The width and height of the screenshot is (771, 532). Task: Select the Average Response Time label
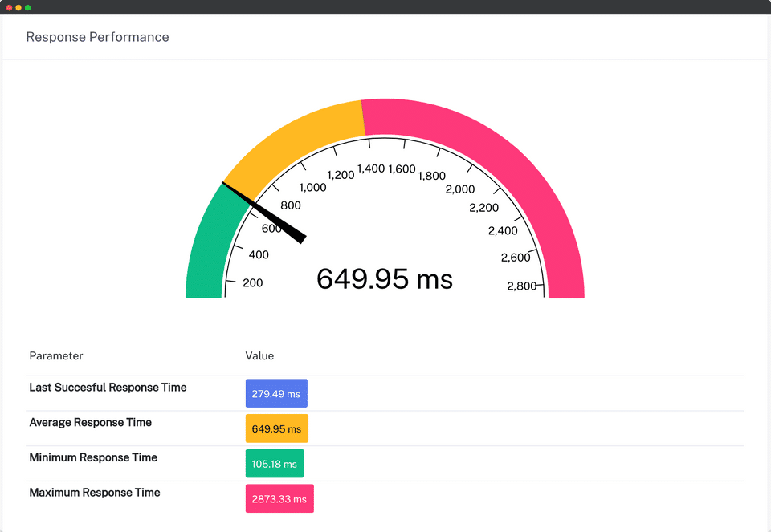(91, 422)
